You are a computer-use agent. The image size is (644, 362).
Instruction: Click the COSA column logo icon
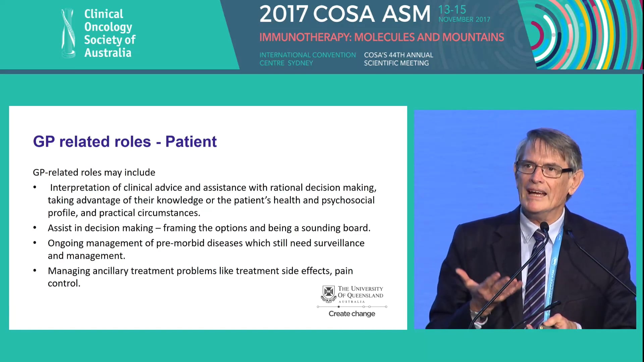point(68,33)
